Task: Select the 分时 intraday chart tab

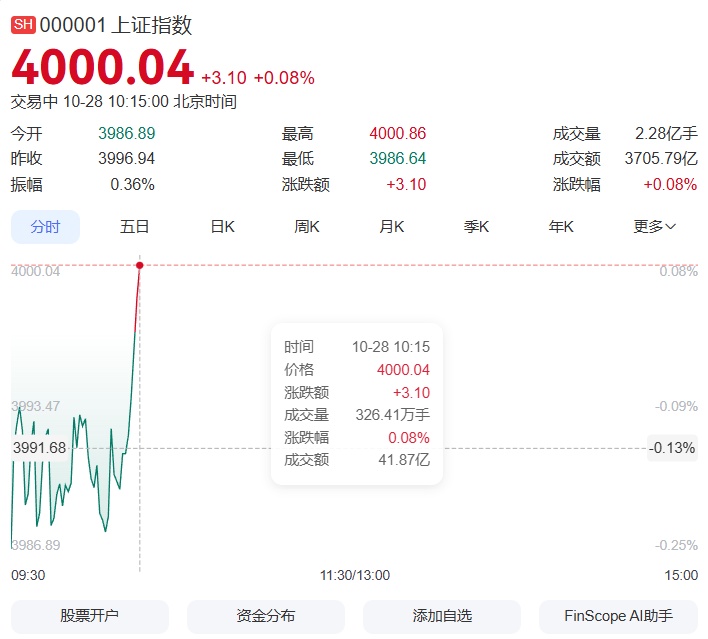Action: (x=45, y=227)
